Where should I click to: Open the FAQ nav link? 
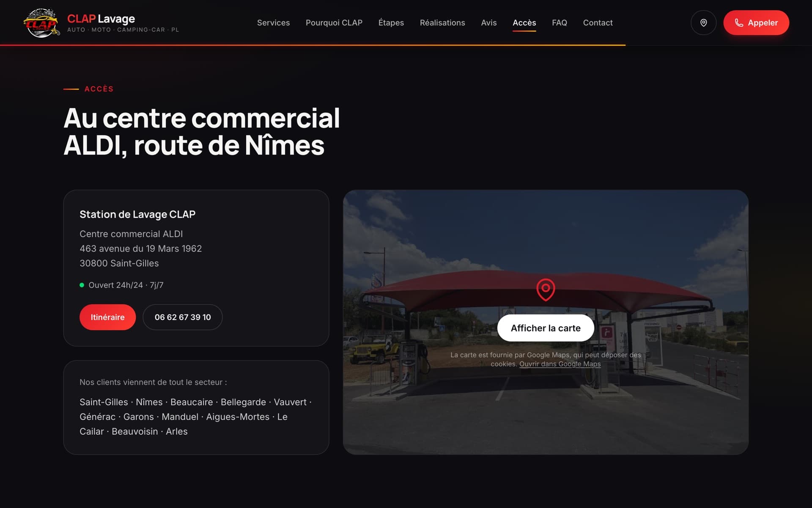[x=560, y=22]
